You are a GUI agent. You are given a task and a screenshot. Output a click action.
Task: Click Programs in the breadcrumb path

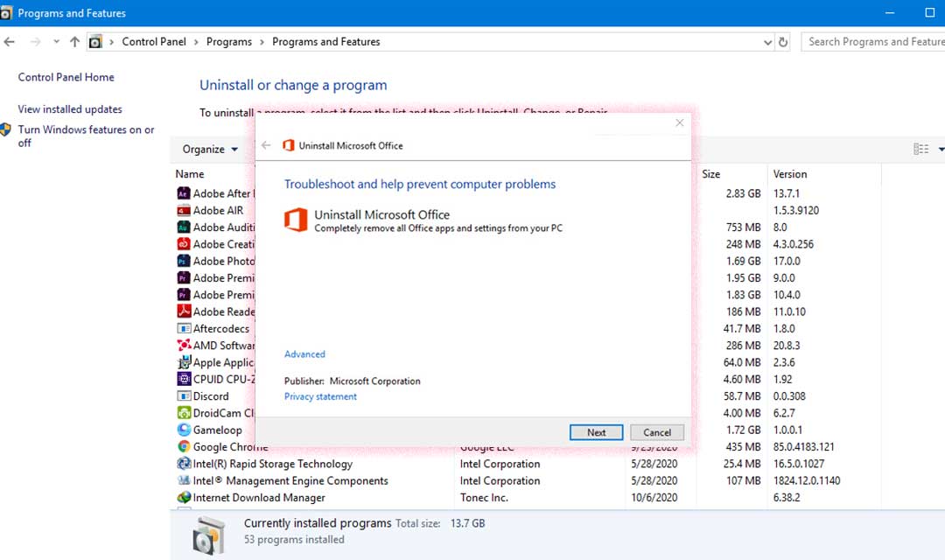tap(229, 42)
